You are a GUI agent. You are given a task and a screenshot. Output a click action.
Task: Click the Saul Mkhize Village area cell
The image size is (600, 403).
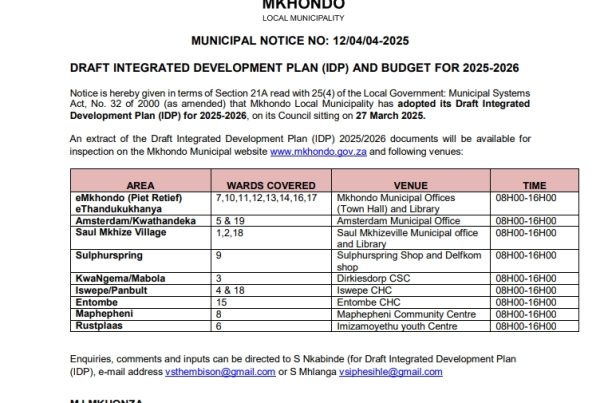coord(140,238)
